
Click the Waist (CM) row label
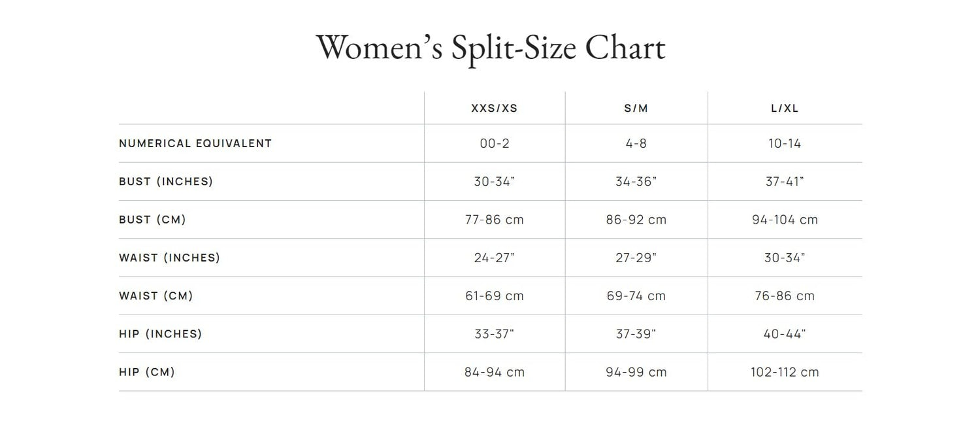[156, 296]
